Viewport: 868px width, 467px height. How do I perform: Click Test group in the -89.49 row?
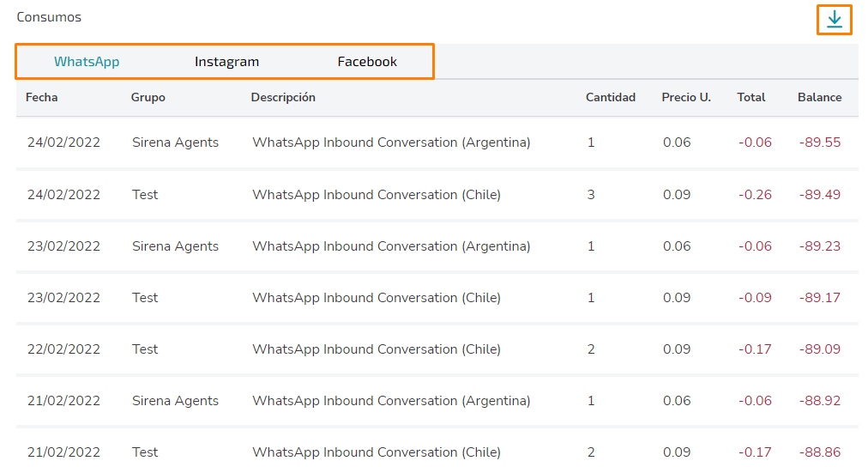click(145, 195)
